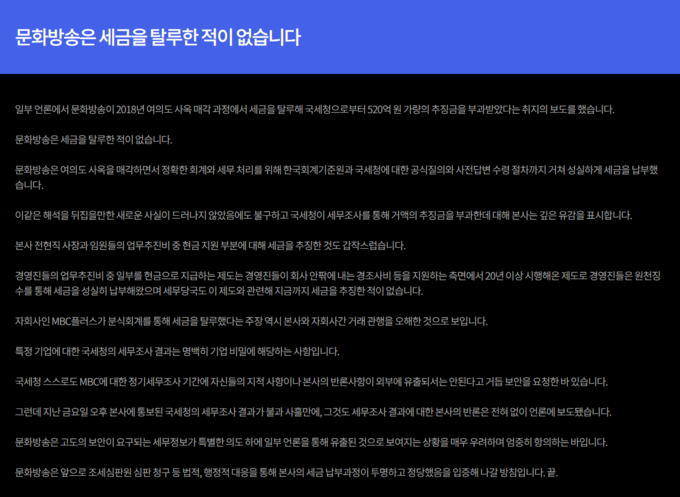The width and height of the screenshot is (680, 497).
Task: Select the paragraph starting 일부 언론에서 문화방송이 2018년
Action: [x=315, y=110]
